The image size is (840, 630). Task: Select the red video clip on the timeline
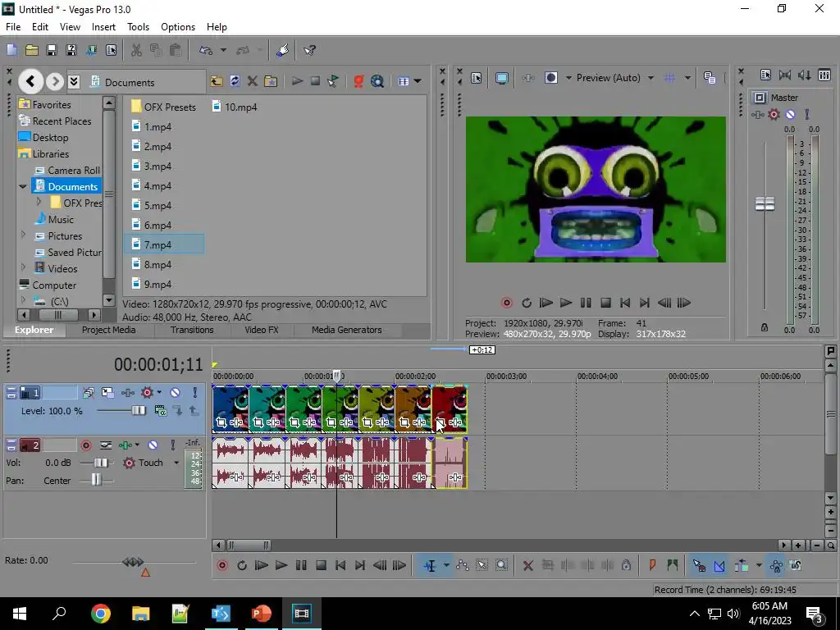(x=450, y=409)
